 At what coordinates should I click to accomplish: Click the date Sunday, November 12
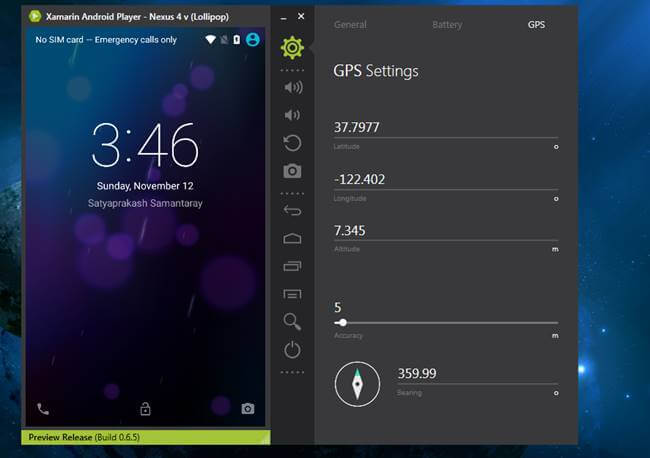tap(145, 186)
